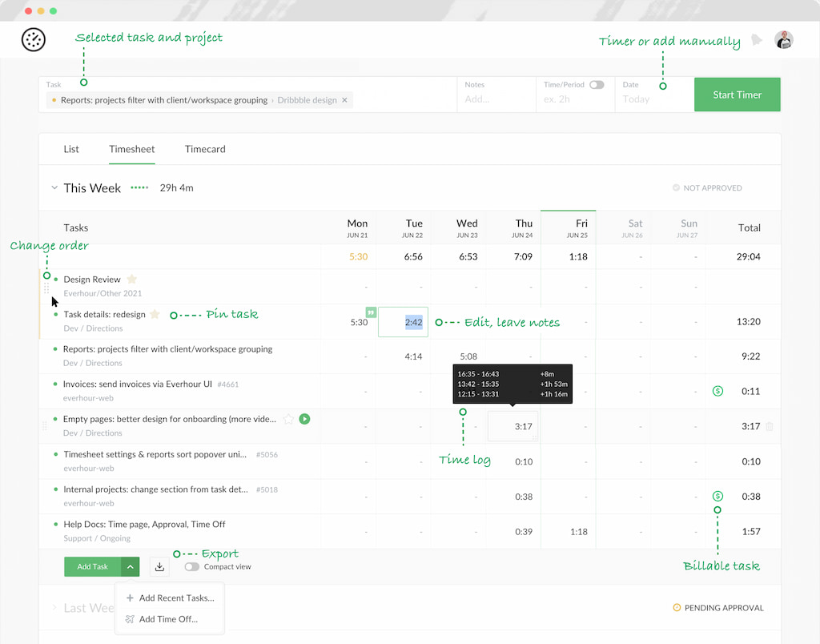Viewport: 820px width, 644px height.
Task: Click billable icon on Internal projects row
Action: 717,496
